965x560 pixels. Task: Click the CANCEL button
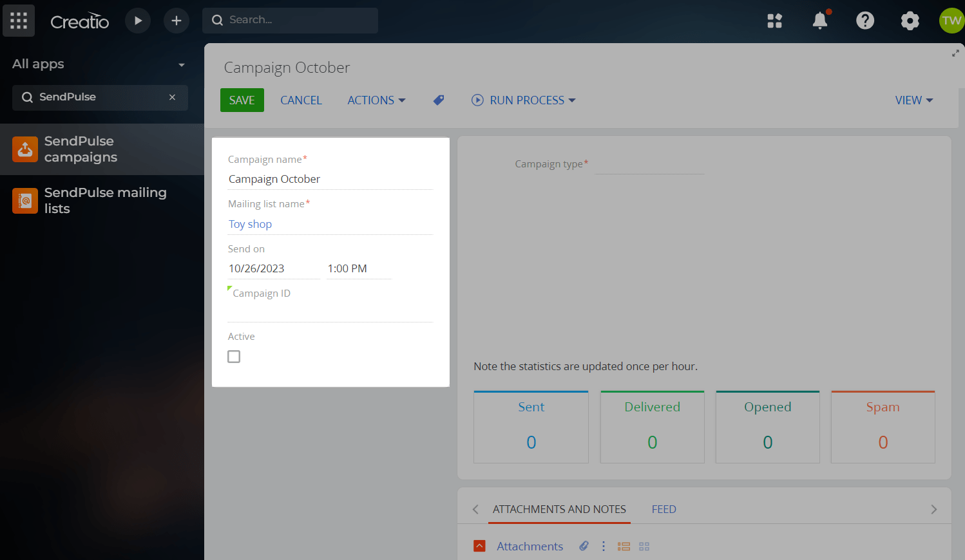[301, 100]
